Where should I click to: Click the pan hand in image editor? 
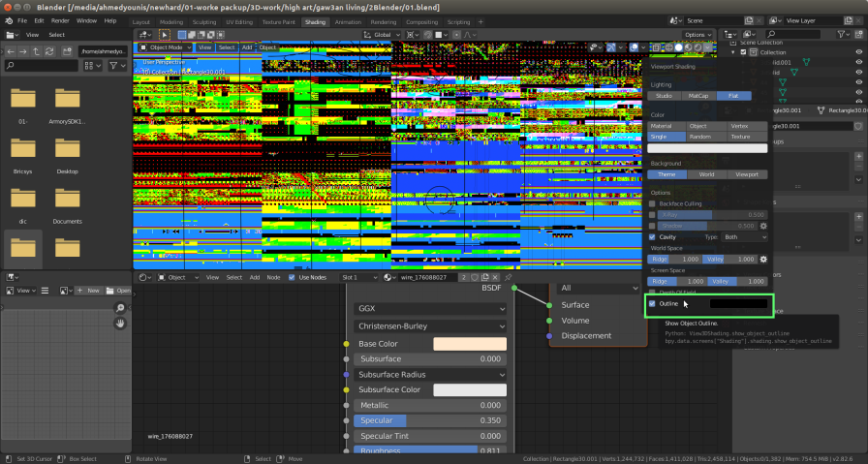(x=120, y=324)
